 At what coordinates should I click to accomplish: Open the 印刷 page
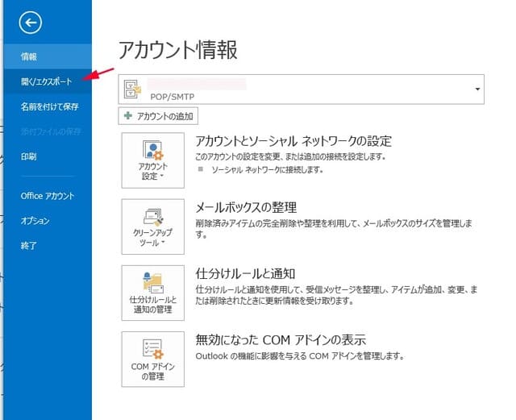(29, 156)
